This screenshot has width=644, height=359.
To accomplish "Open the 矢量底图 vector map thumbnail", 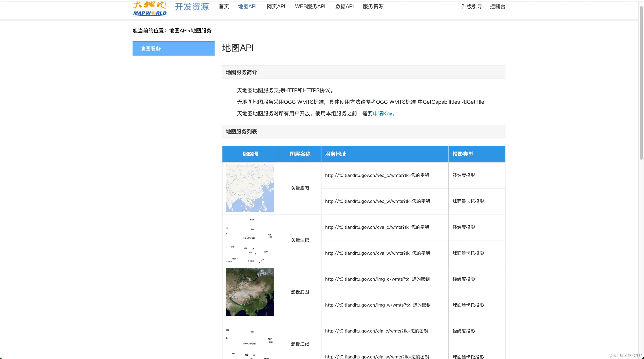I will click(x=250, y=188).
